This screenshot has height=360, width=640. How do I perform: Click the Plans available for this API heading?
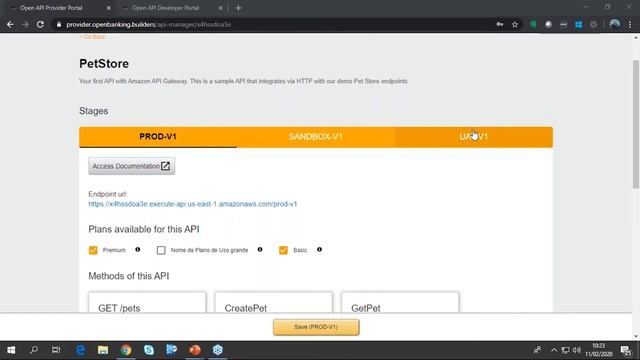144,229
